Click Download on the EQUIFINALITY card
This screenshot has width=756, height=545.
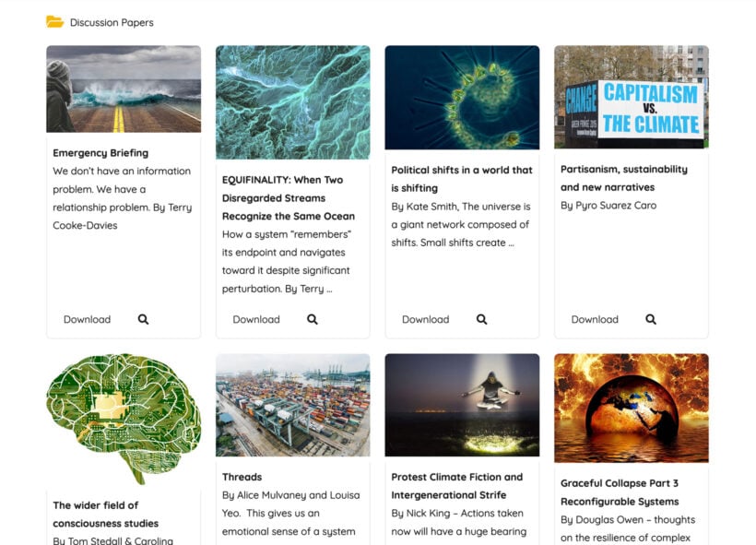(x=255, y=318)
